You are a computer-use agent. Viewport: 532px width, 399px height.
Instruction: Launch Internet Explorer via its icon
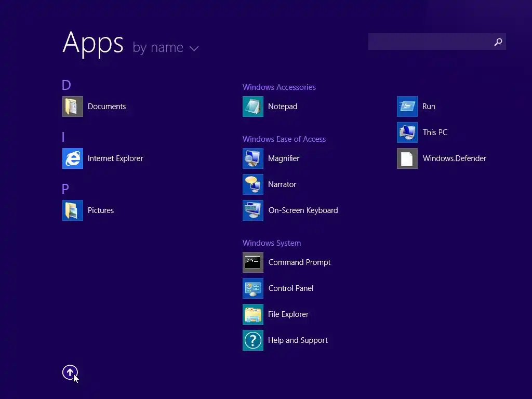[x=73, y=158]
